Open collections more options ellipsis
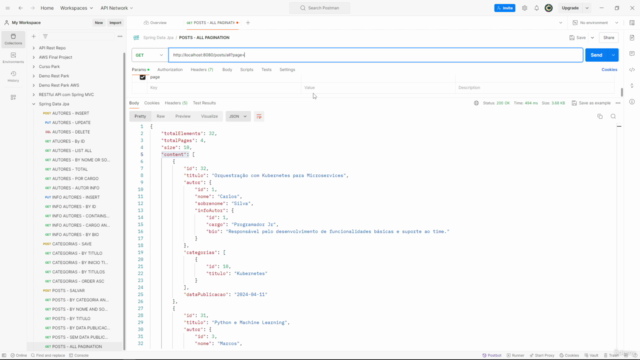This screenshot has height=360, width=640. [x=120, y=36]
